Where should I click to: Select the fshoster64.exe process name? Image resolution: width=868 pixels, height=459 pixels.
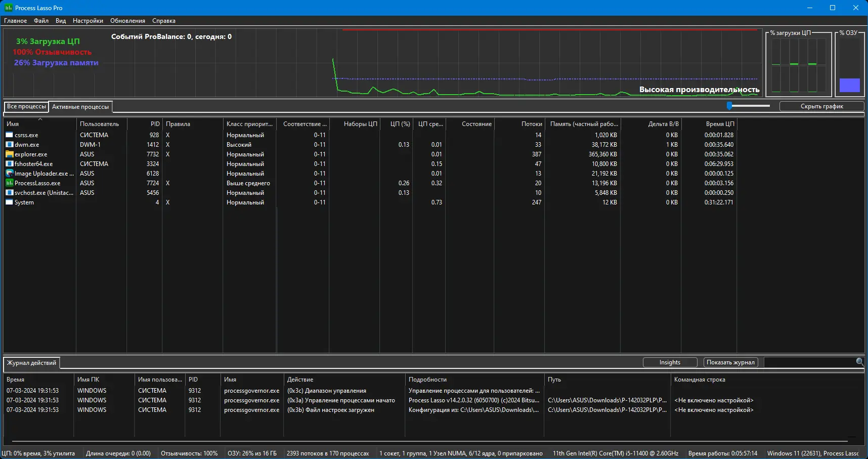point(33,164)
